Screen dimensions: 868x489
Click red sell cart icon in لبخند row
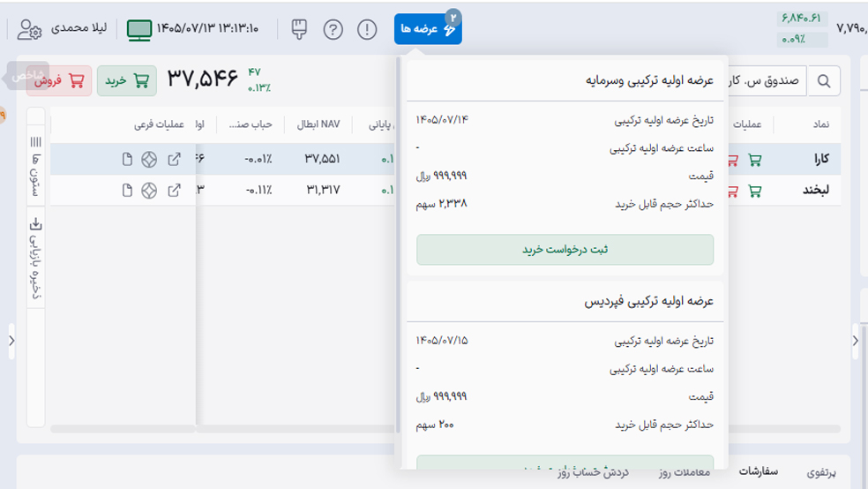pos(733,191)
